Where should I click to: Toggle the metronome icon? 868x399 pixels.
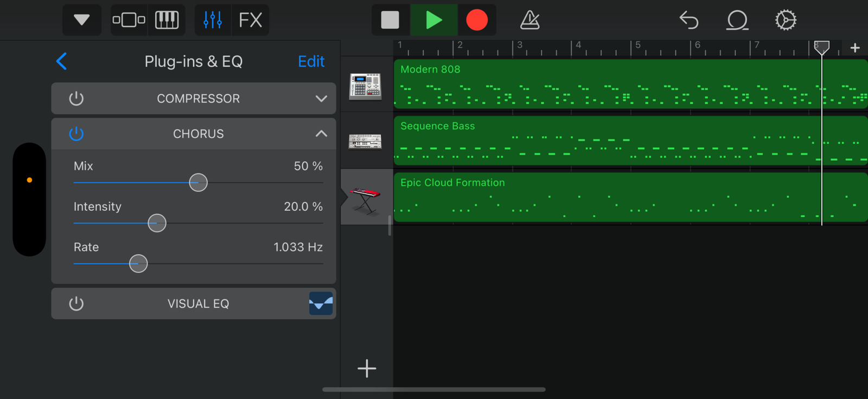point(529,20)
